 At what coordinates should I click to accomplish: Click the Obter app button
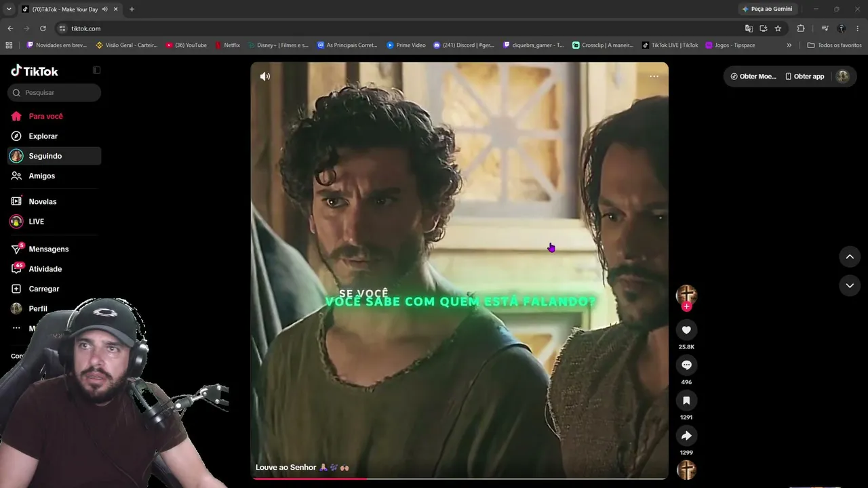[804, 77]
